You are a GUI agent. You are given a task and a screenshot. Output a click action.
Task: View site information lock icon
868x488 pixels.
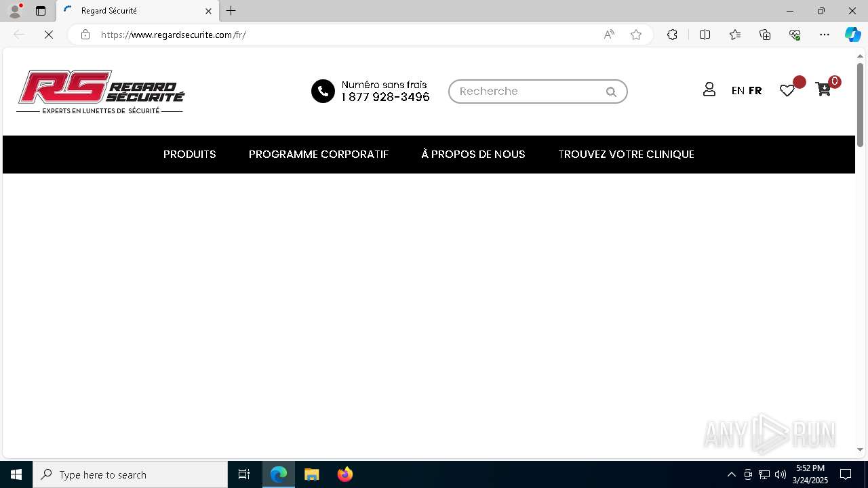pyautogui.click(x=85, y=35)
